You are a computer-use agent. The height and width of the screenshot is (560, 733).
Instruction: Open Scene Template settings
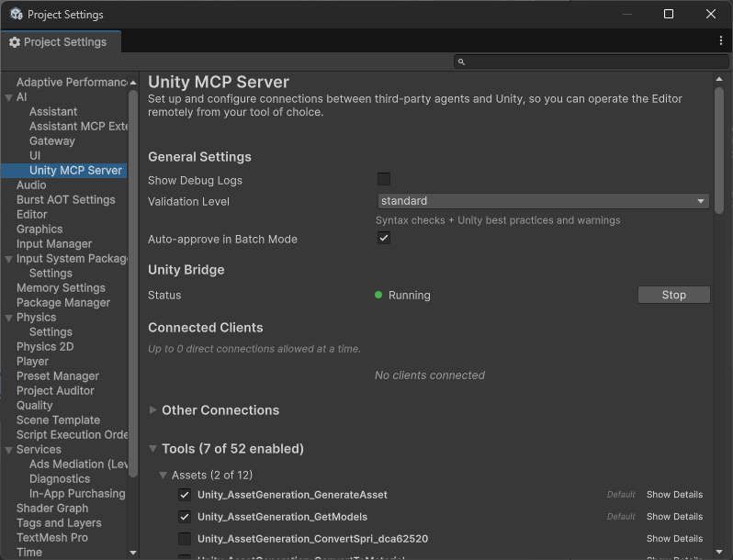[58, 420]
